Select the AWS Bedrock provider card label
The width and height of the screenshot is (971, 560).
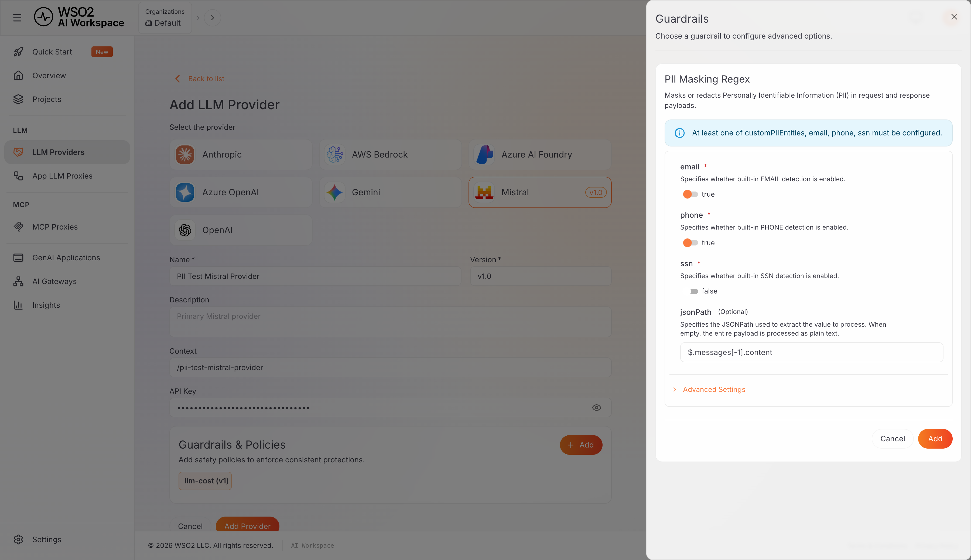click(379, 155)
